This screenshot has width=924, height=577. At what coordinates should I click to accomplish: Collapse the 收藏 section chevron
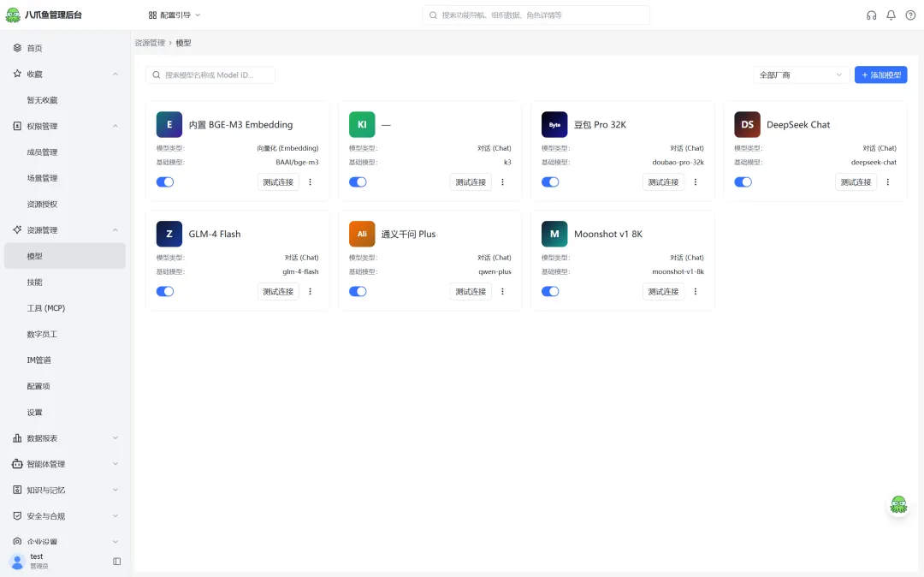point(115,74)
